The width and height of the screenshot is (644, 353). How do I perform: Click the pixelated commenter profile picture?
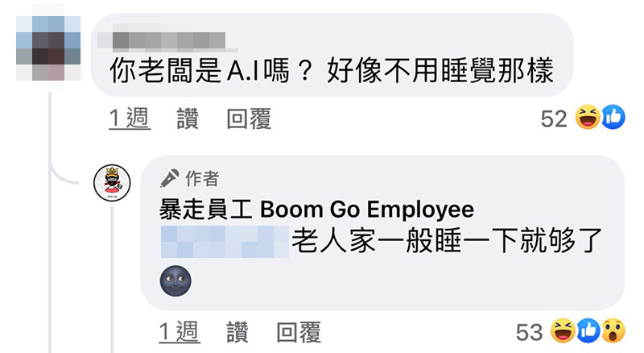[48, 48]
